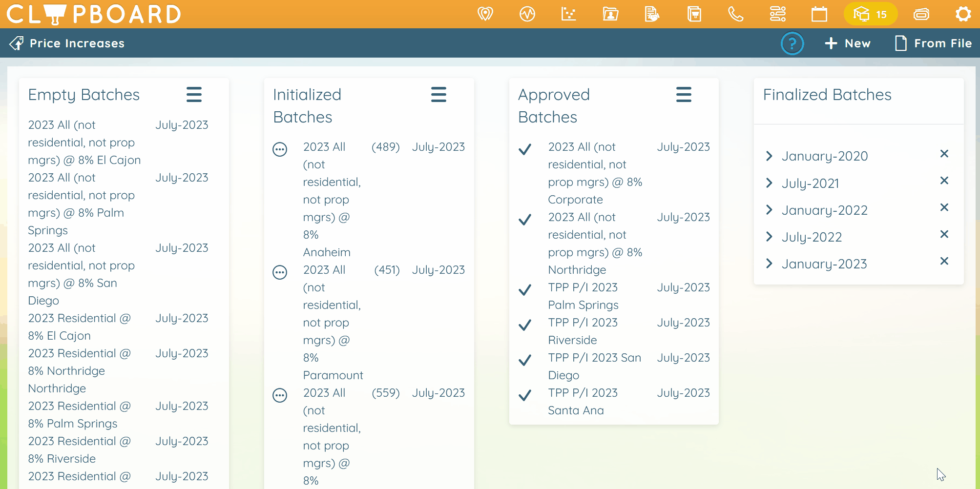Open empty batch 2023 All @ 8% El Cajon
Screen dimensions: 980x489
tap(84, 143)
